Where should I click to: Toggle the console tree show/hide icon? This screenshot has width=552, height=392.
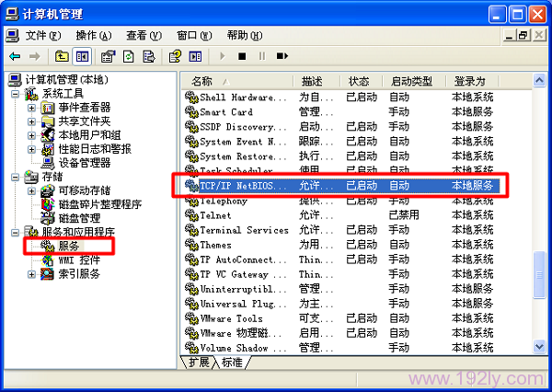82,56
